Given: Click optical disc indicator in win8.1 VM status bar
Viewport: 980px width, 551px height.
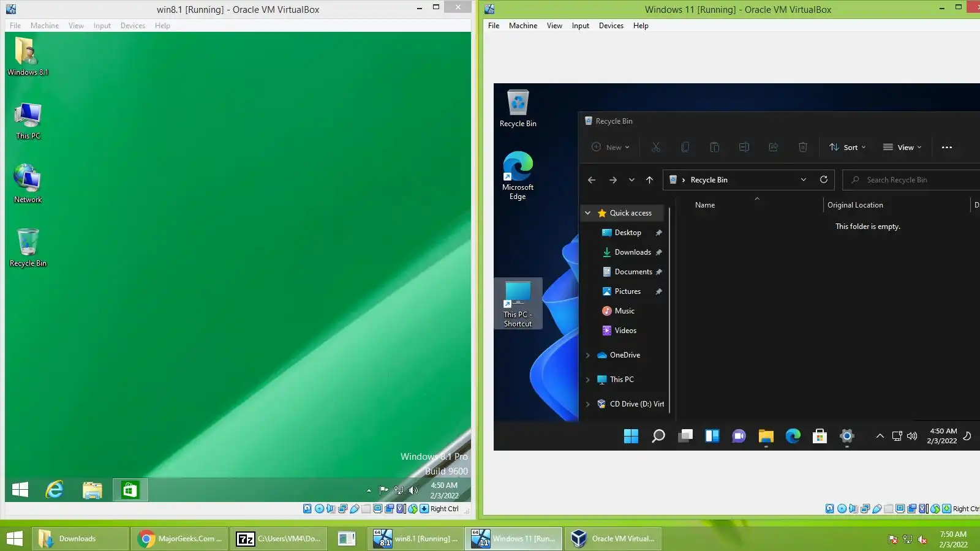Looking at the screenshot, I should (x=319, y=509).
